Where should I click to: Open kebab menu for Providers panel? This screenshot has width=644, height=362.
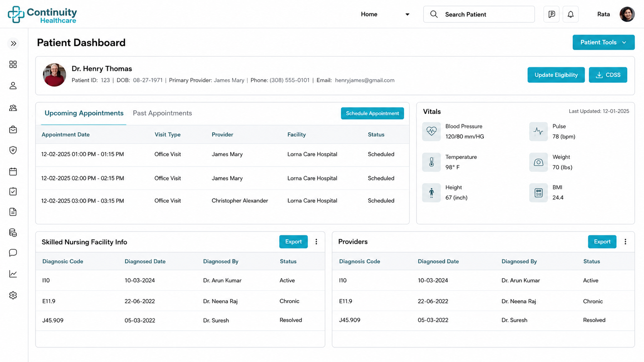[625, 242]
